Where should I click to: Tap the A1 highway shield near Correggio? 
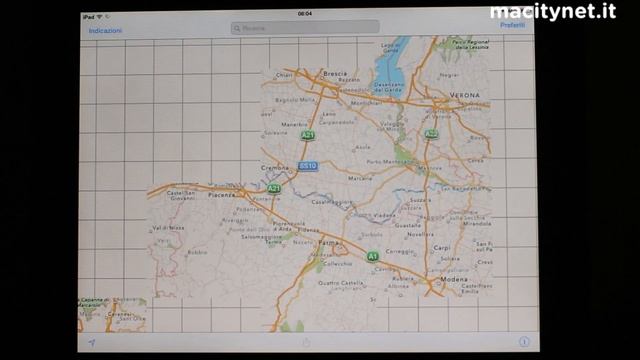tap(372, 256)
